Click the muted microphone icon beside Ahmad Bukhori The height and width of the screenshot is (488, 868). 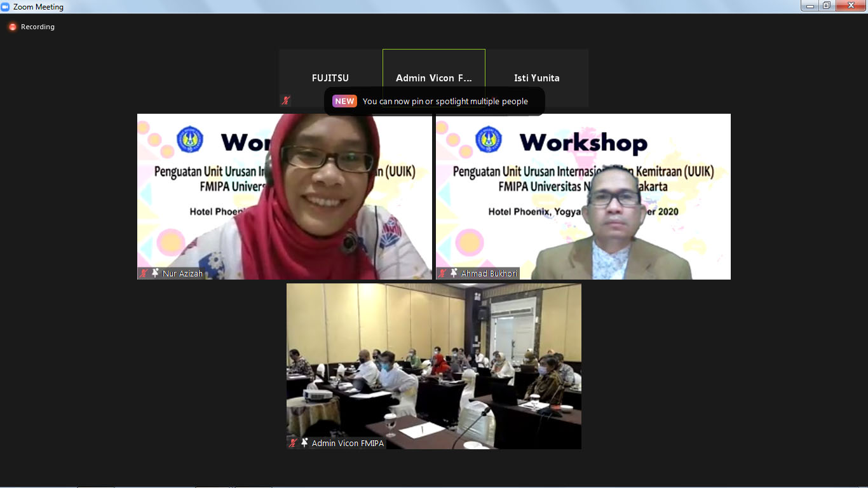[442, 273]
